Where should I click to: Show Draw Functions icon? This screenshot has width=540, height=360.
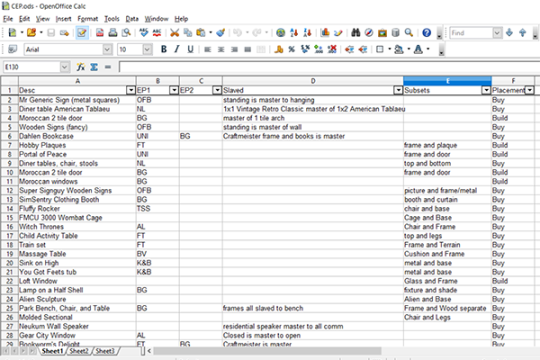pos(338,33)
